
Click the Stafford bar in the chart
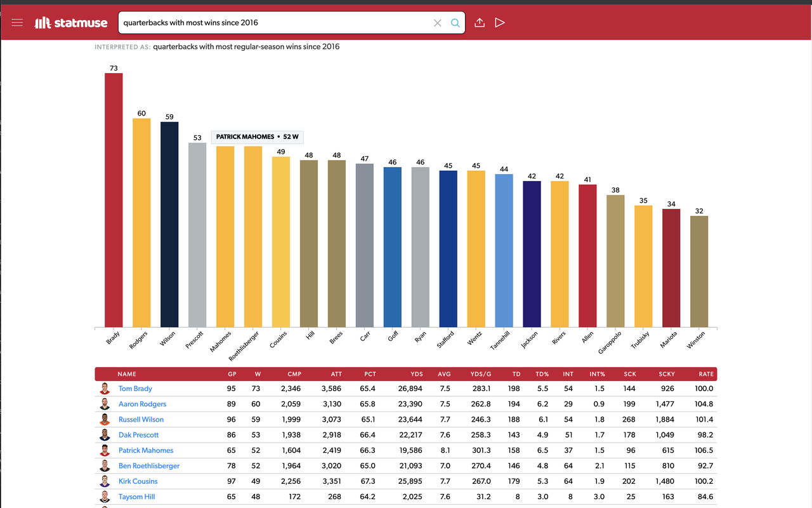coord(449,249)
